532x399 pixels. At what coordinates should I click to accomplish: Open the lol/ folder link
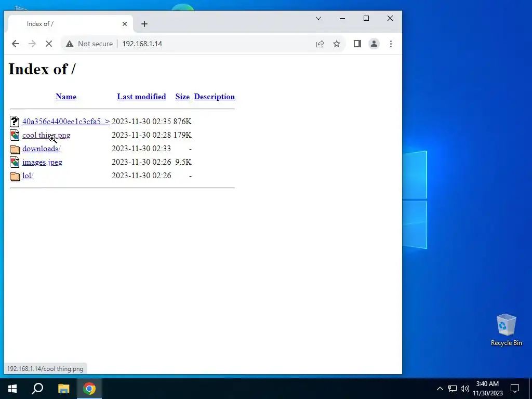pyautogui.click(x=28, y=176)
